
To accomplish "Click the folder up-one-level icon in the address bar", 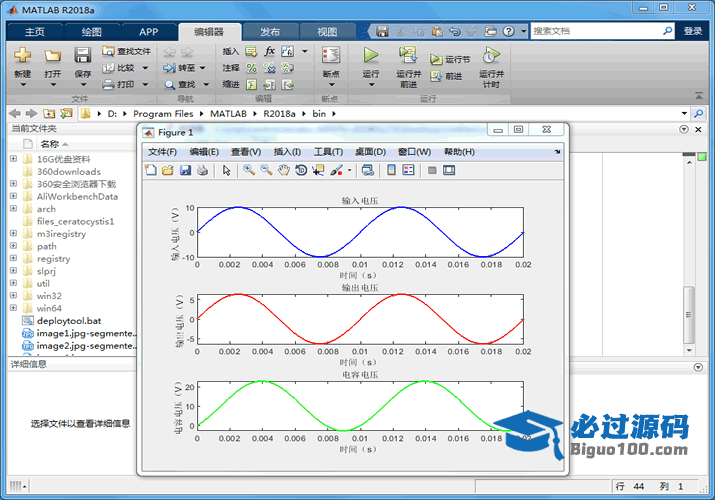I will point(49,113).
